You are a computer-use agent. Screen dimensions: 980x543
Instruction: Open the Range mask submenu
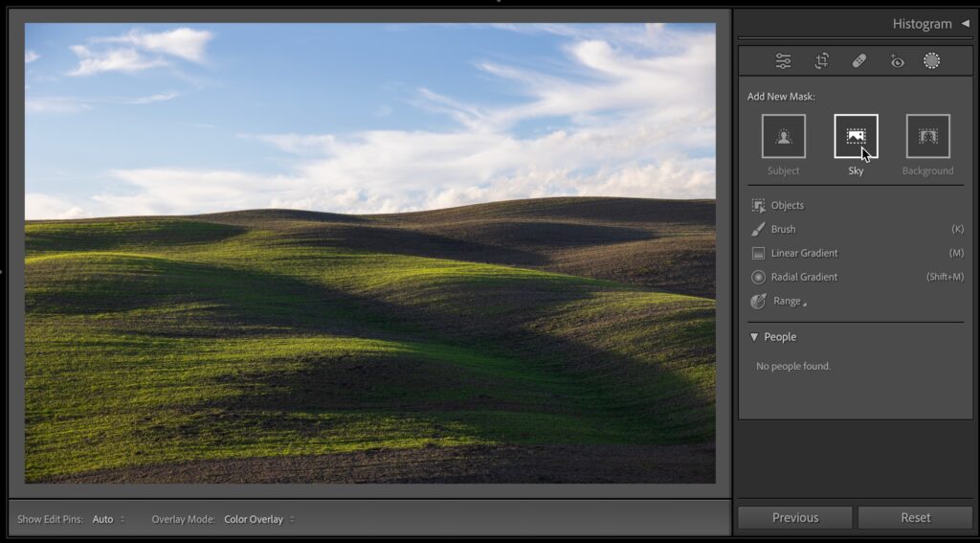tap(788, 301)
